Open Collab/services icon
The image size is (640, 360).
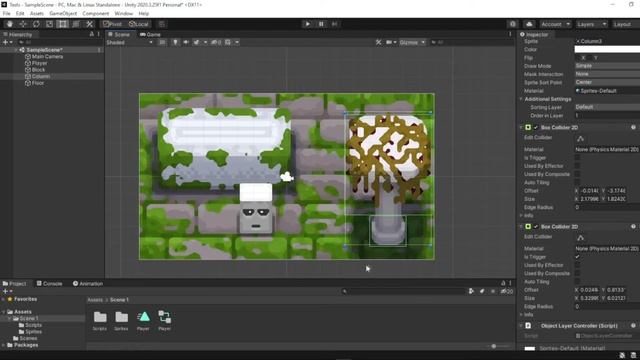pos(513,24)
